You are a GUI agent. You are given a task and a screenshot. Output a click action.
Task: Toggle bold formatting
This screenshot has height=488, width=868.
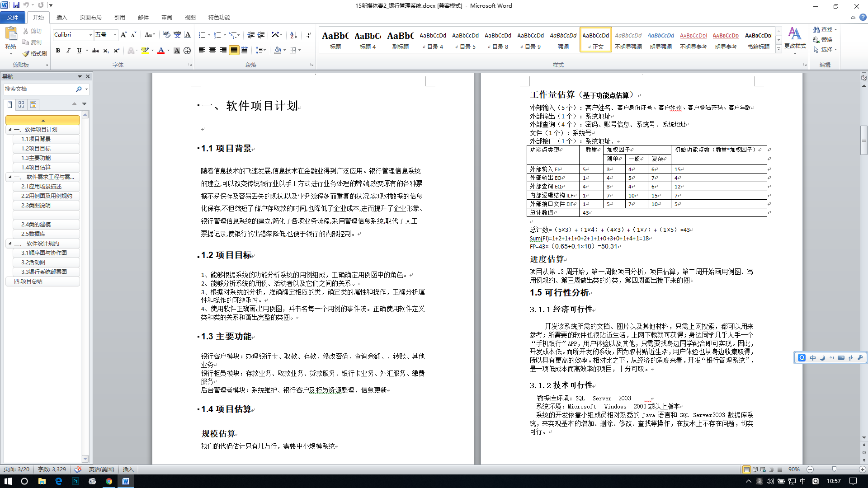click(58, 51)
